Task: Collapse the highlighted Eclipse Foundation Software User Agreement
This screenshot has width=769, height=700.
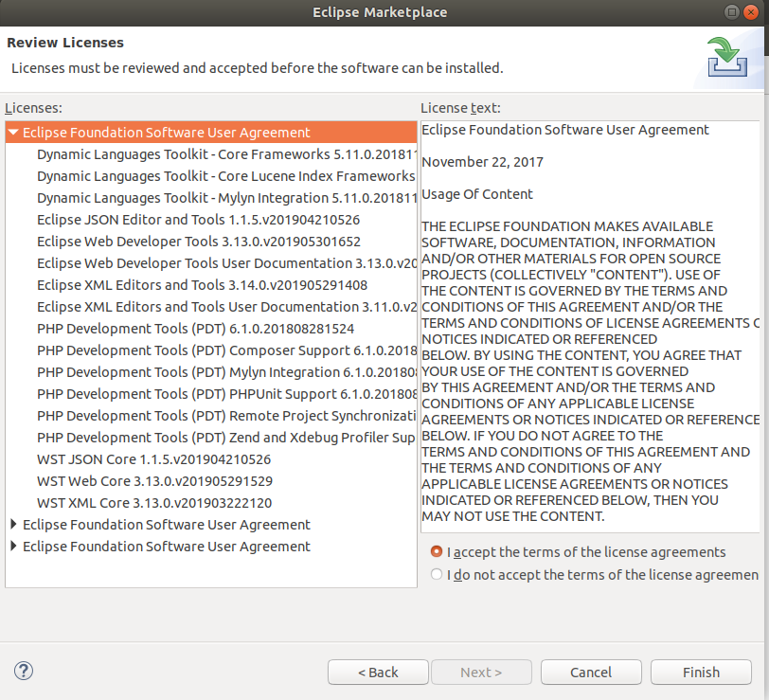Action: point(13,132)
